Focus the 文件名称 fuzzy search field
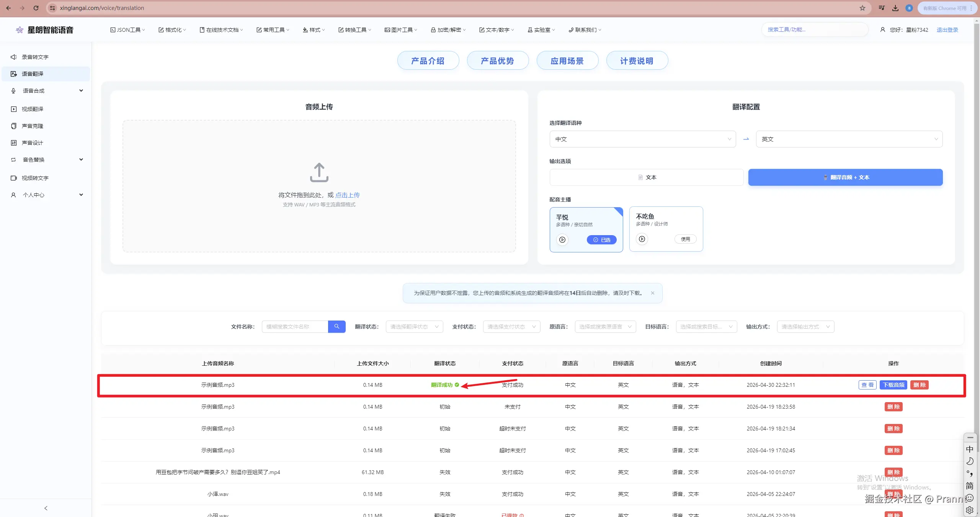The image size is (980, 517). pos(295,327)
